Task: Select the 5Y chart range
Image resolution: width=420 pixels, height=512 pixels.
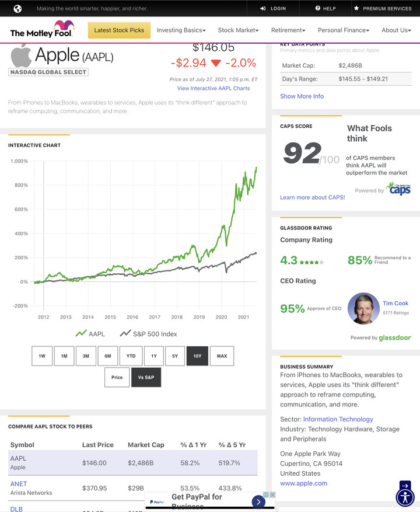Action: 175,356
